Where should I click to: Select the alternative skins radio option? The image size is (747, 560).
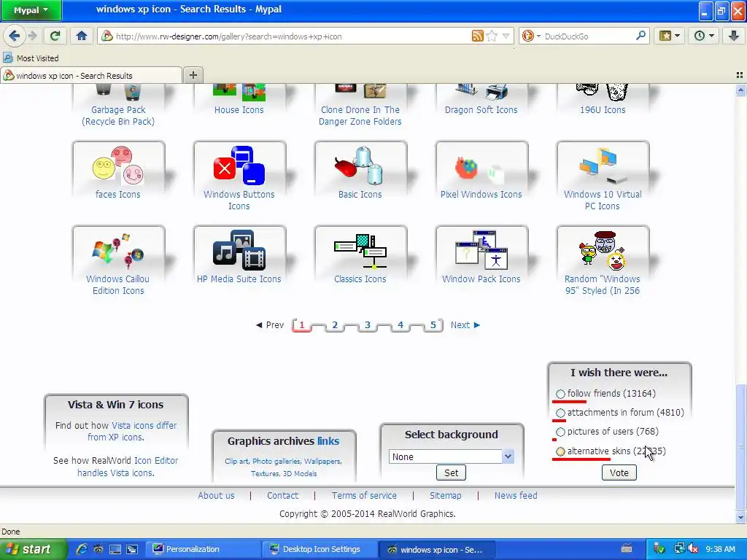coord(561,451)
